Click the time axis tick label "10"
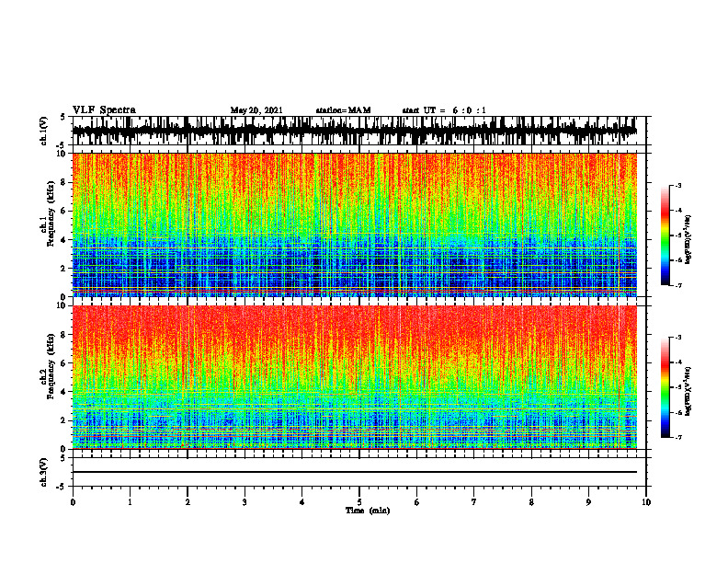 (x=646, y=502)
